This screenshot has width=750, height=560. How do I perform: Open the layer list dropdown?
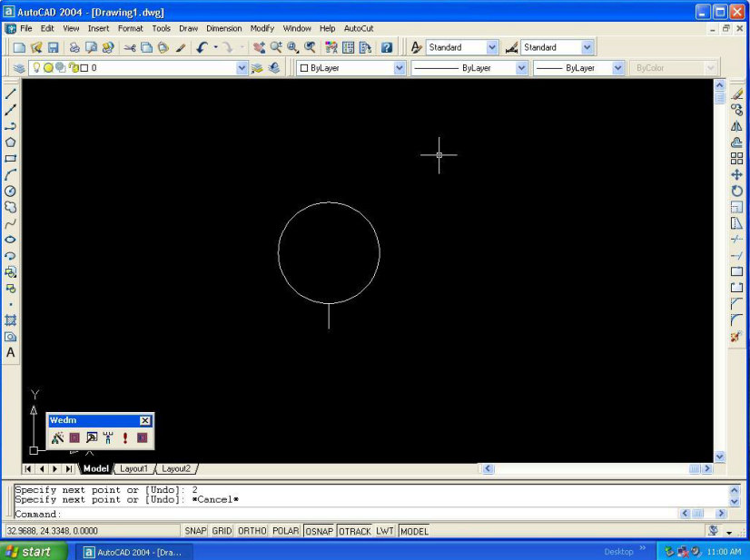click(x=242, y=68)
